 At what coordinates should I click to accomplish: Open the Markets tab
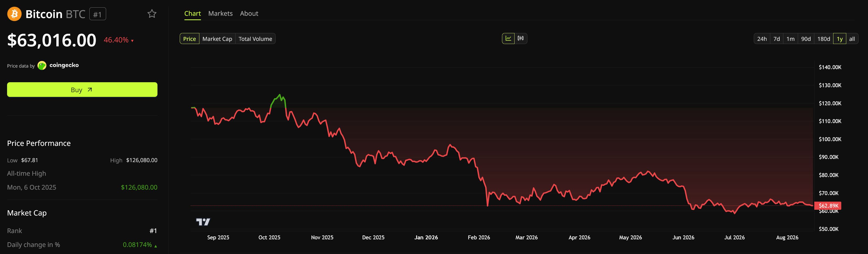coord(220,13)
